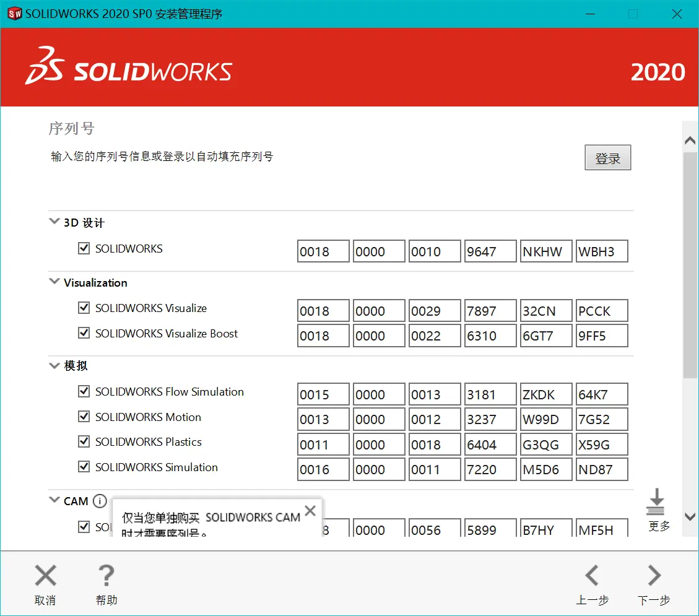Click Plastics serial field X59G
Image resolution: width=699 pixels, height=616 pixels.
(602, 445)
